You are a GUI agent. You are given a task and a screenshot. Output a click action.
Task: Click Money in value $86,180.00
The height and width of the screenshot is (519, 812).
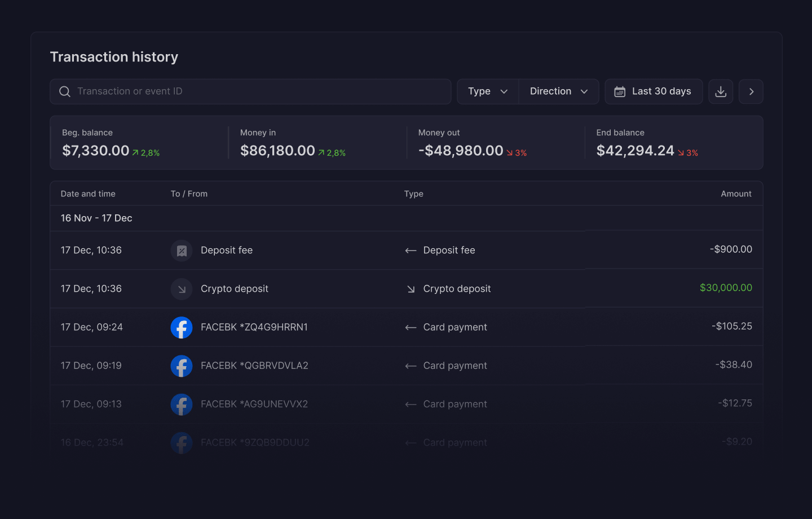(x=277, y=151)
